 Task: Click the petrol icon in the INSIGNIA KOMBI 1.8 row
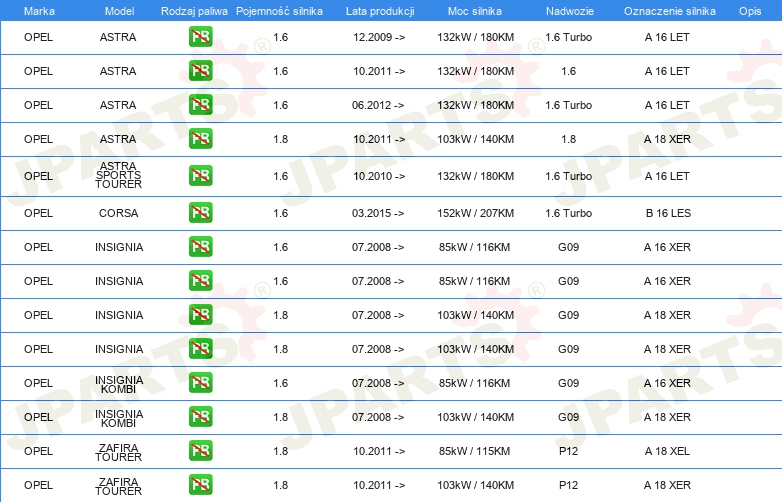pos(200,417)
